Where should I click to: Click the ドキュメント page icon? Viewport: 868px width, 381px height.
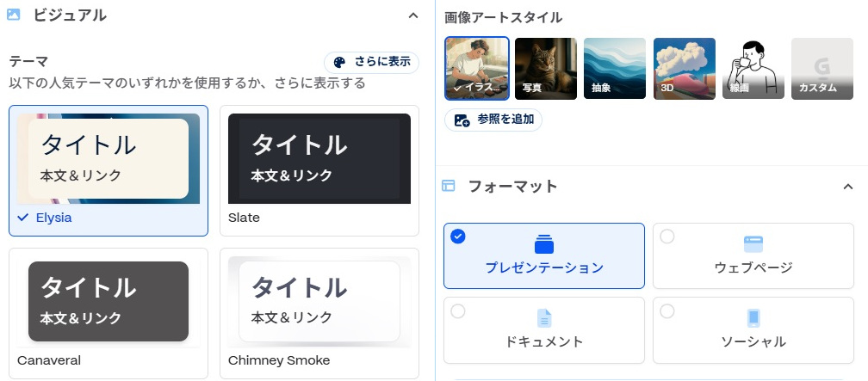[543, 318]
